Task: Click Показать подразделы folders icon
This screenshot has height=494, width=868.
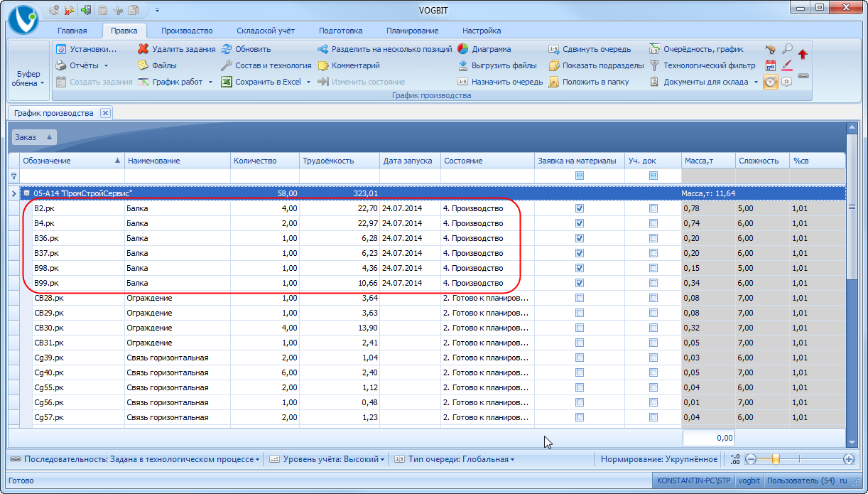Action: 554,65
